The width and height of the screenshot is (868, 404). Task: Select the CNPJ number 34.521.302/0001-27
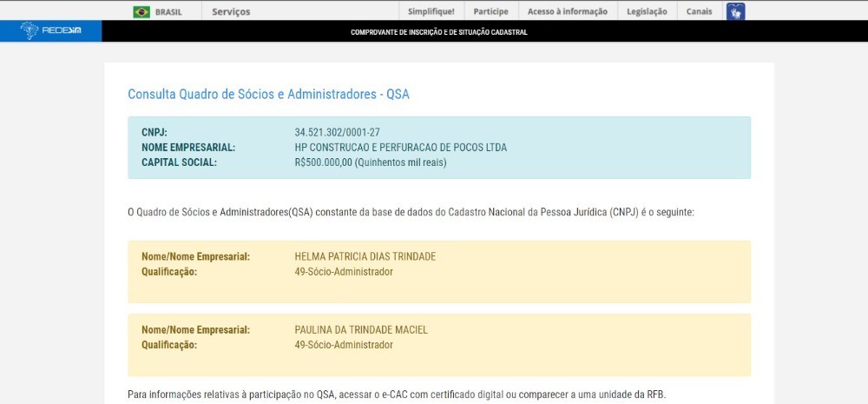click(337, 133)
